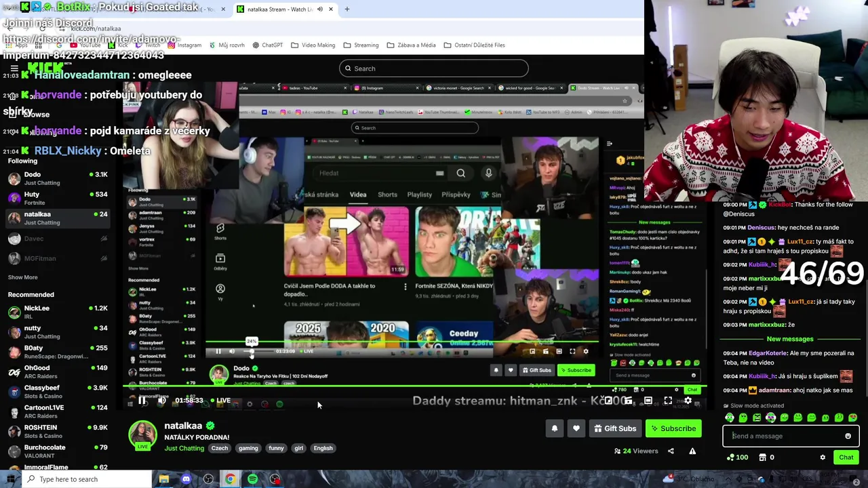This screenshot has width=868, height=488.
Task: Open CartoonLIVE in Recommended list
Action: point(58,411)
